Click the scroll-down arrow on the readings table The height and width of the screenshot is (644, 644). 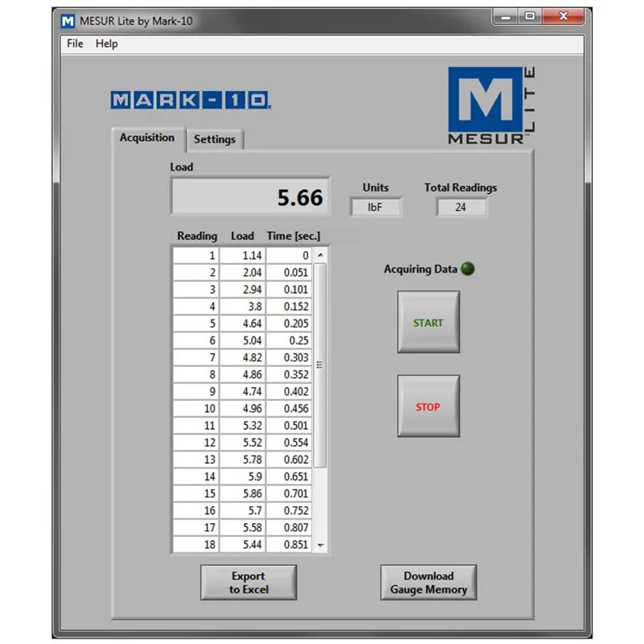click(x=320, y=545)
